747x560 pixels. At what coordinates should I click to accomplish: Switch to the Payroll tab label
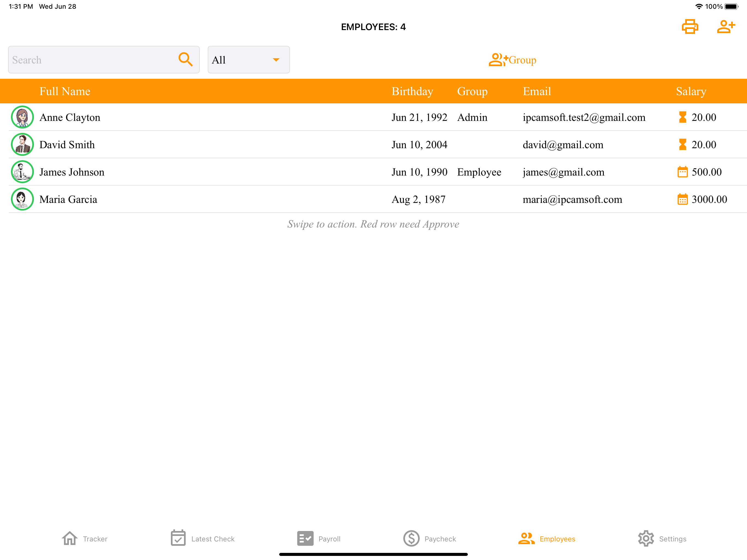click(x=329, y=539)
